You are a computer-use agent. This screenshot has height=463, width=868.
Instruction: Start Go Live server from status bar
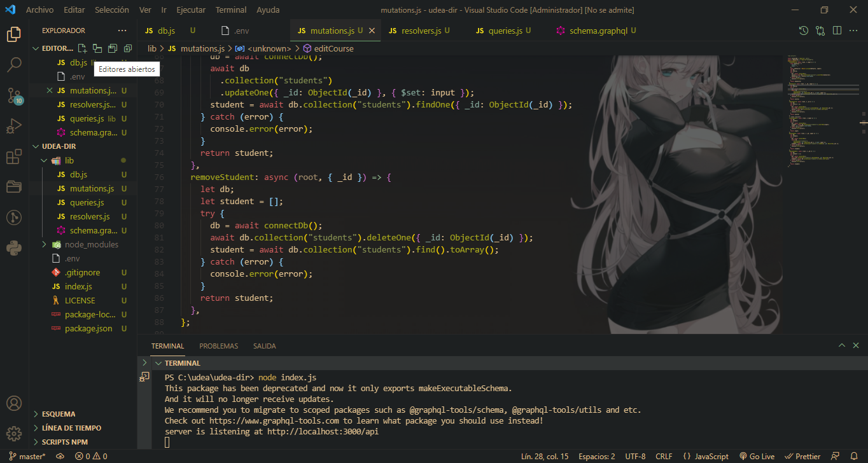click(757, 456)
